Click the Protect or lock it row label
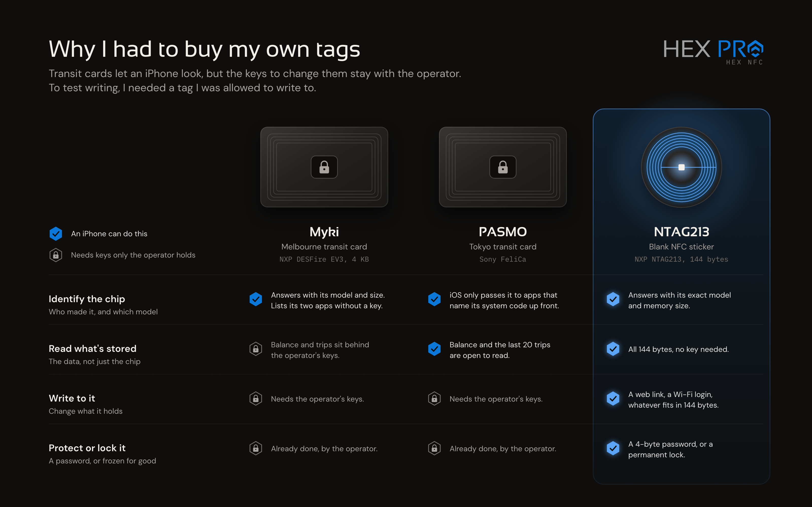The image size is (812, 507). 87,448
